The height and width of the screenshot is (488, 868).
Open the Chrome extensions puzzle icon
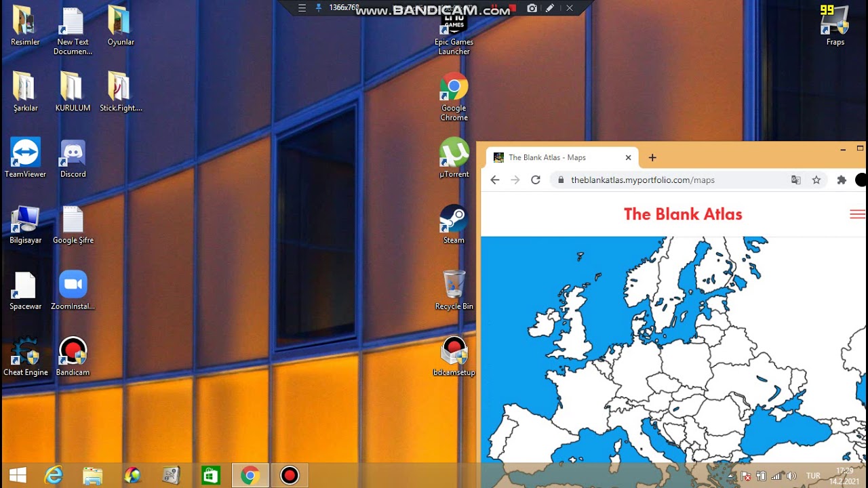click(x=842, y=180)
